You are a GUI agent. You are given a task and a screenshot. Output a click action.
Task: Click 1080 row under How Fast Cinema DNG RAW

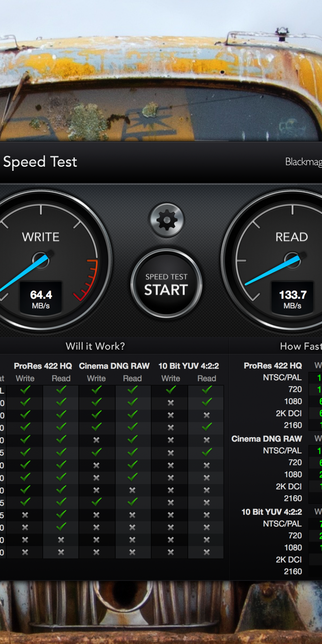point(293,474)
